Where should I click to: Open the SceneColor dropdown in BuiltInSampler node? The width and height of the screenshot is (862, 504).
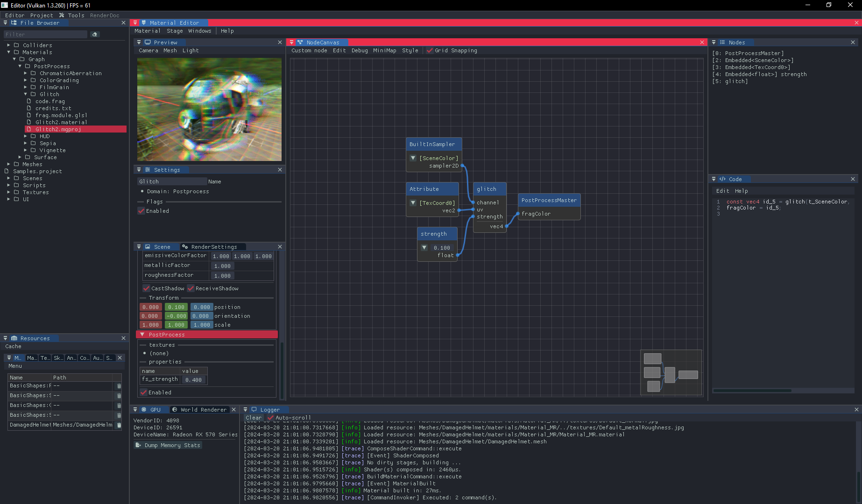[413, 158]
